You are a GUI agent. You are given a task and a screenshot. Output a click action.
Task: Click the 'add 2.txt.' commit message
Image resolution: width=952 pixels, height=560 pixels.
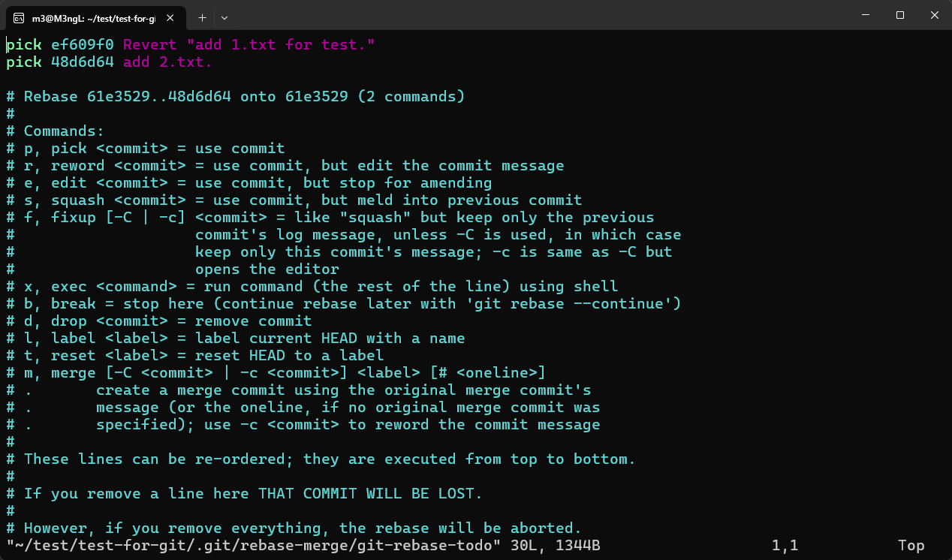click(x=167, y=62)
